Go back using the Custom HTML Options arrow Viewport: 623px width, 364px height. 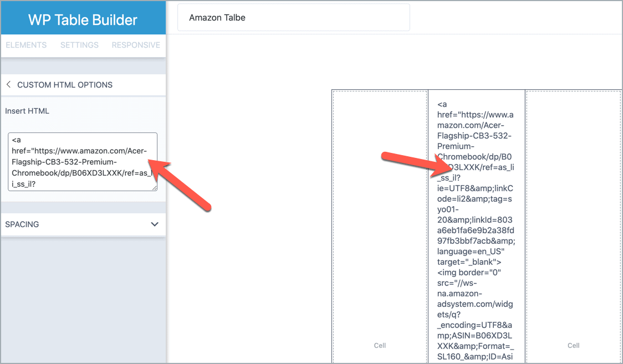[x=8, y=85]
